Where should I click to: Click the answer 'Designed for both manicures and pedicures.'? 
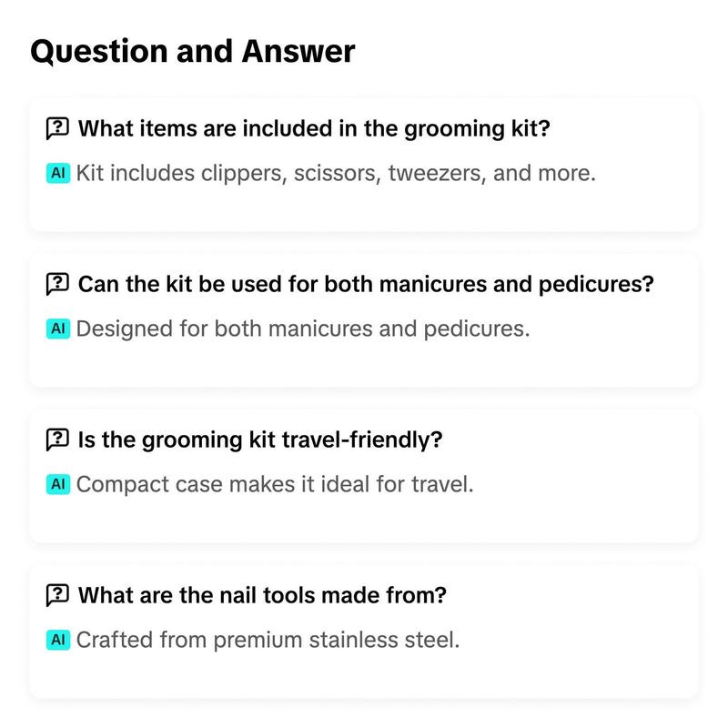(303, 329)
